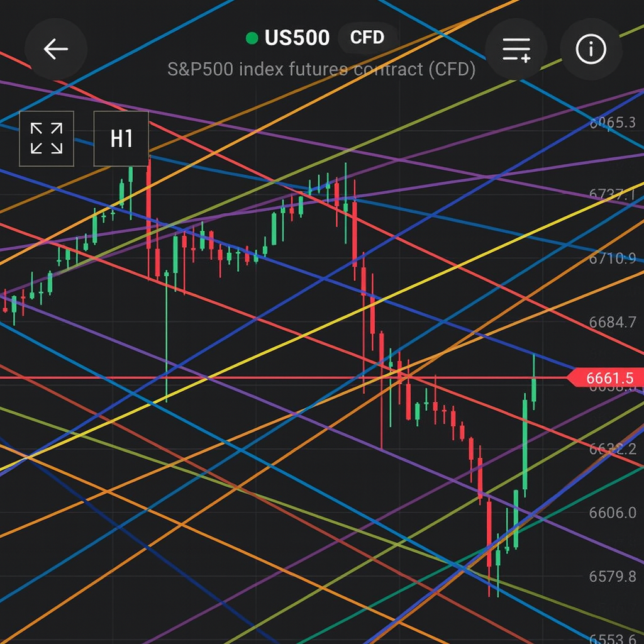The height and width of the screenshot is (644, 644).
Task: Click the 6579.8 price axis label
Action: click(x=612, y=576)
